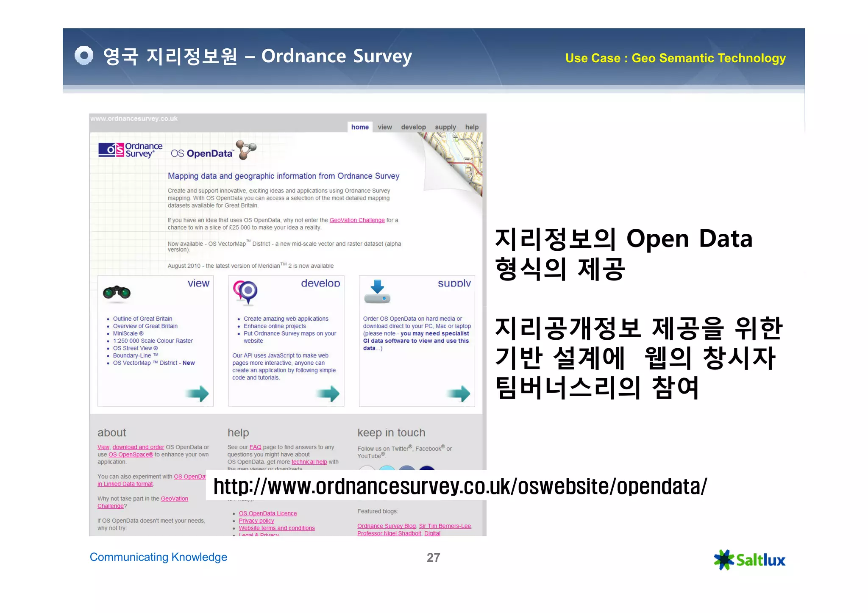Click the binoculars icon in view panel

tap(117, 293)
